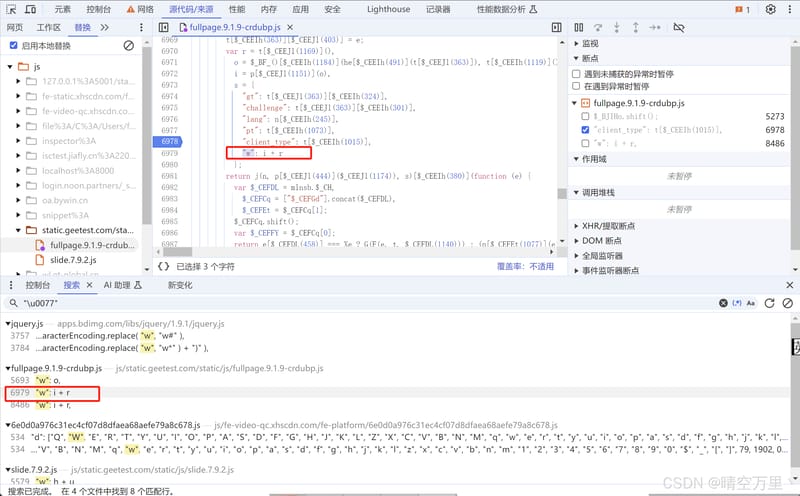Enable 遇到未捕获的异常时暂停 checkbox

577,74
